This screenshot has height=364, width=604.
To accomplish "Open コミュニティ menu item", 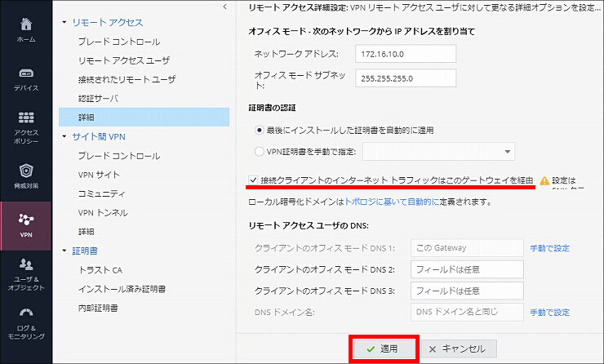I will click(x=102, y=193).
